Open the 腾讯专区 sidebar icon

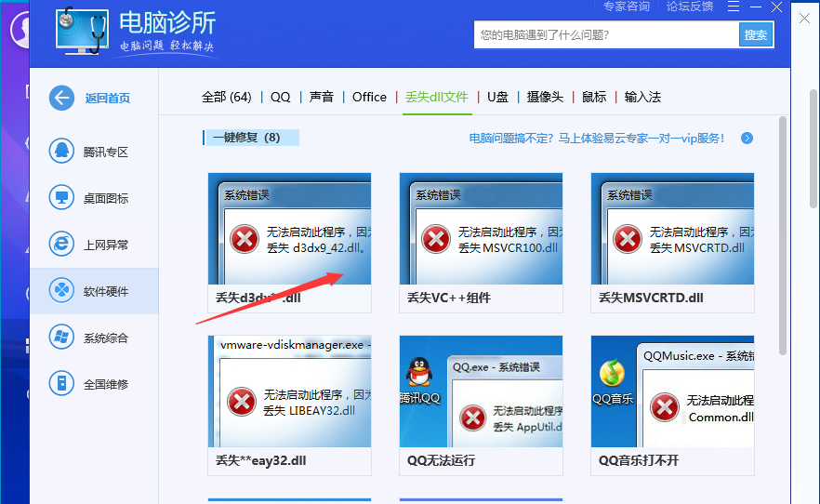point(61,151)
